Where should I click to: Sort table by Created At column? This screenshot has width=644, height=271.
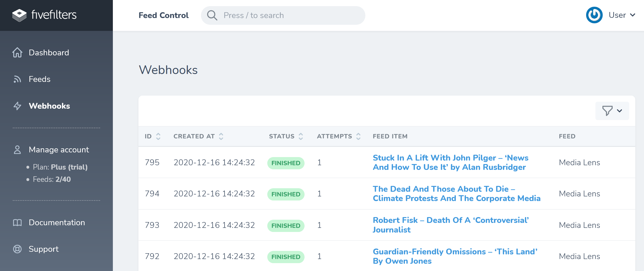pos(221,136)
